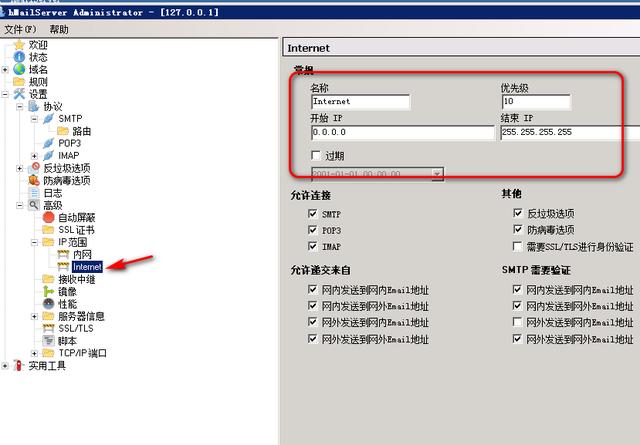Click the folder icon beside 规则
This screenshot has height=445, width=640.
(19, 82)
